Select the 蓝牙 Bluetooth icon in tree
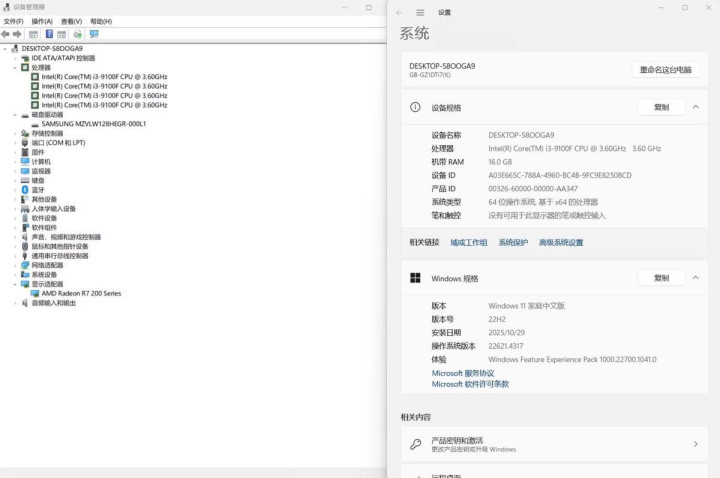The image size is (720, 478). tap(25, 190)
